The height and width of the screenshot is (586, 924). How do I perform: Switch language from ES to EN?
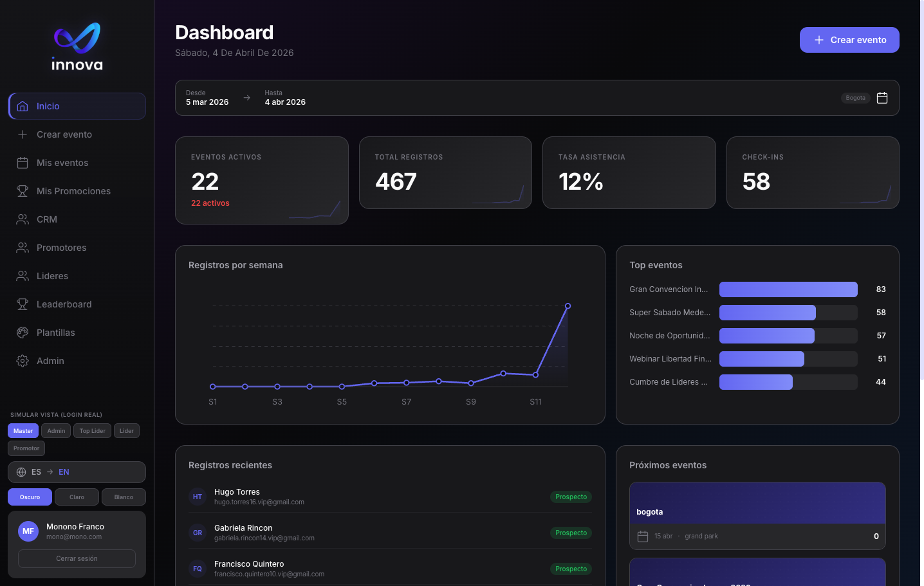coord(77,472)
